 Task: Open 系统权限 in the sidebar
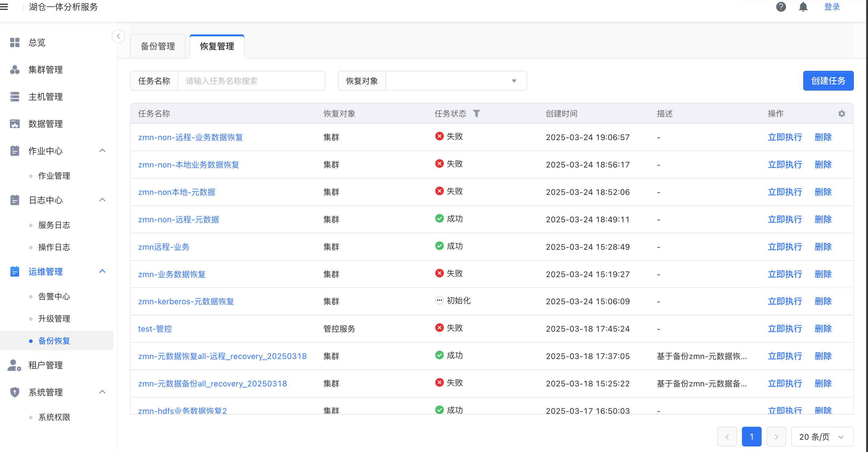point(54,417)
